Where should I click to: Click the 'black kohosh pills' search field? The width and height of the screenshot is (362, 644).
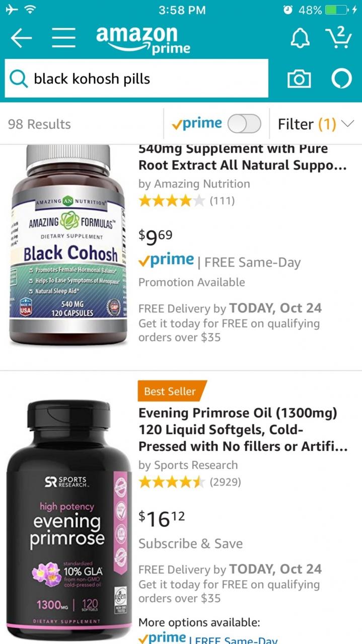click(136, 78)
